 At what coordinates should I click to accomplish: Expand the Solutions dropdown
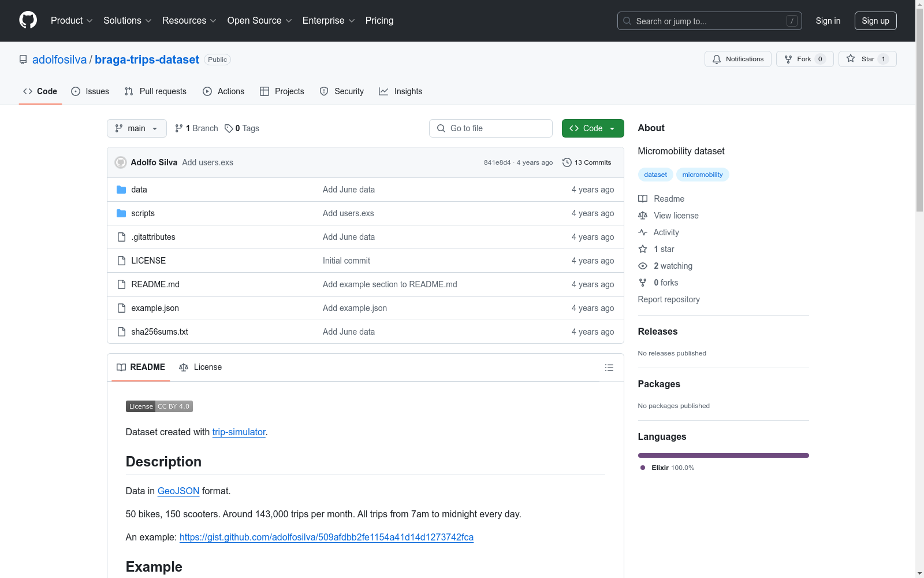127,20
